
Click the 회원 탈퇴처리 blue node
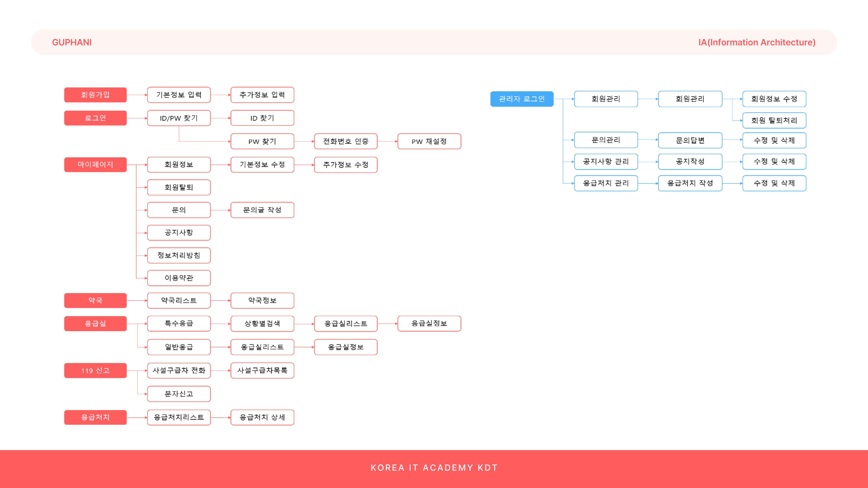tap(774, 120)
